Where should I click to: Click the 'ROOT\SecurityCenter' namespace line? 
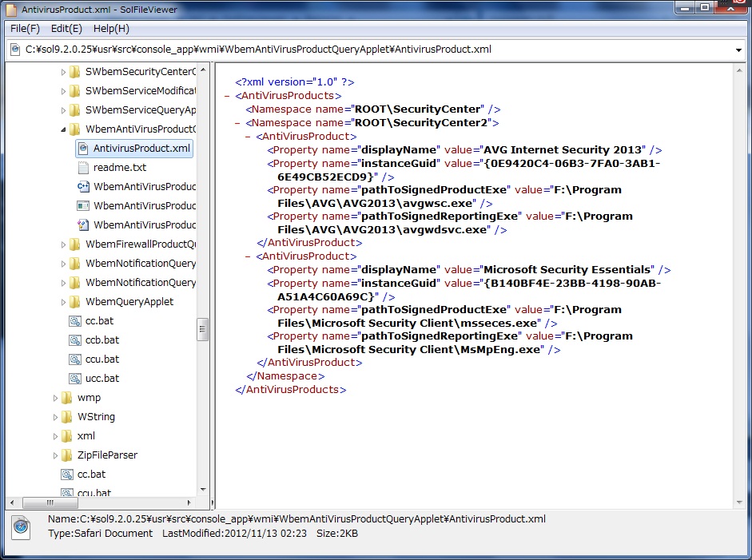(x=373, y=109)
